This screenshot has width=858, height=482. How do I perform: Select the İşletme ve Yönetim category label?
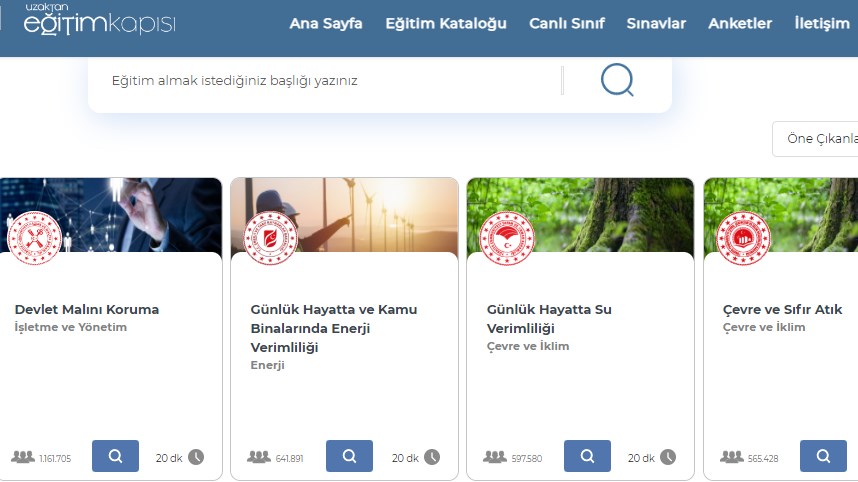pos(71,327)
